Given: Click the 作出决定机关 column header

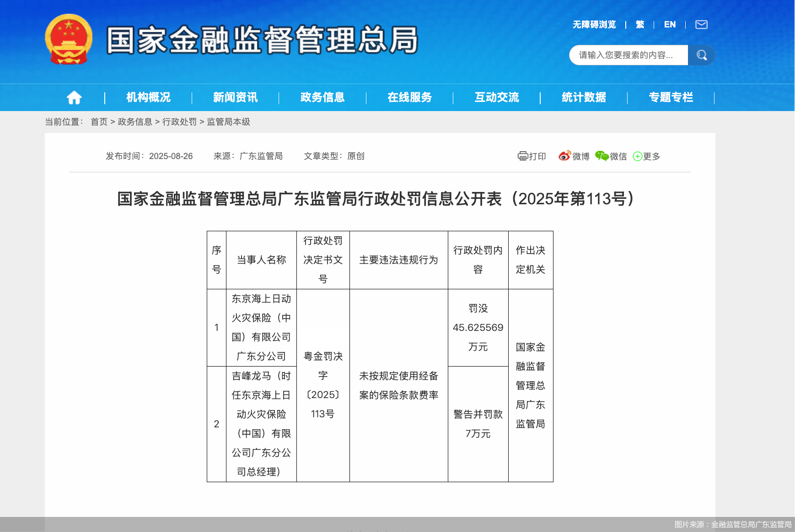Looking at the screenshot, I should coord(531,260).
